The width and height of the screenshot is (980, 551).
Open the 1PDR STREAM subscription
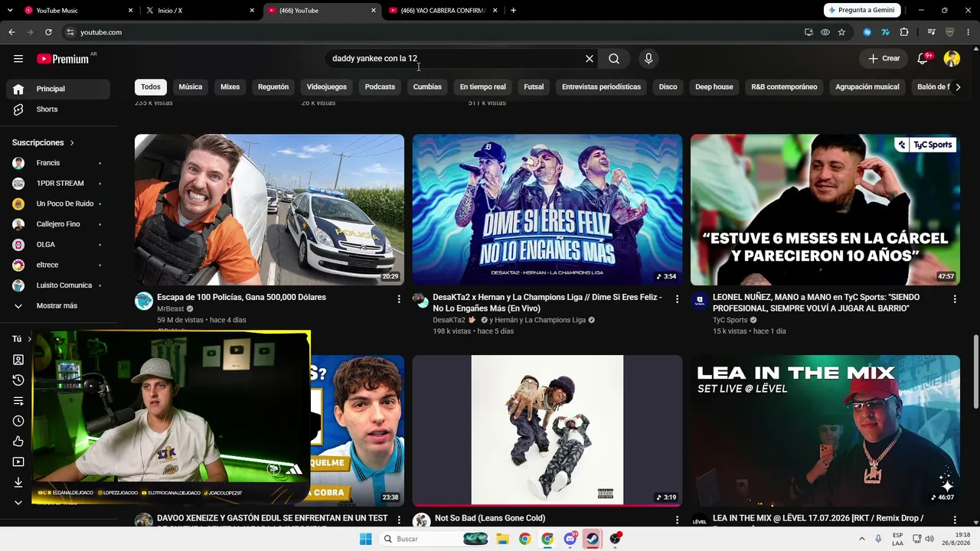(x=57, y=184)
